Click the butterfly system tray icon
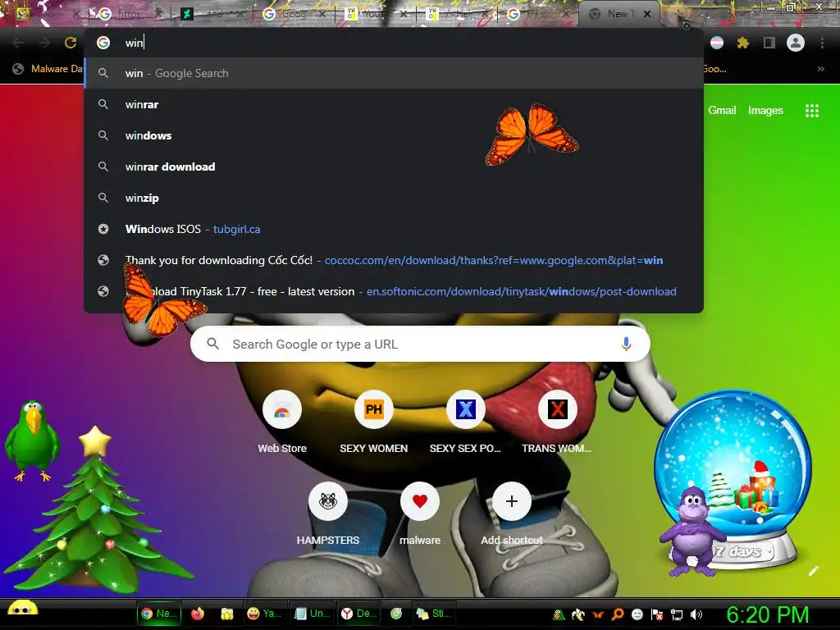The width and height of the screenshot is (840, 630). click(597, 614)
